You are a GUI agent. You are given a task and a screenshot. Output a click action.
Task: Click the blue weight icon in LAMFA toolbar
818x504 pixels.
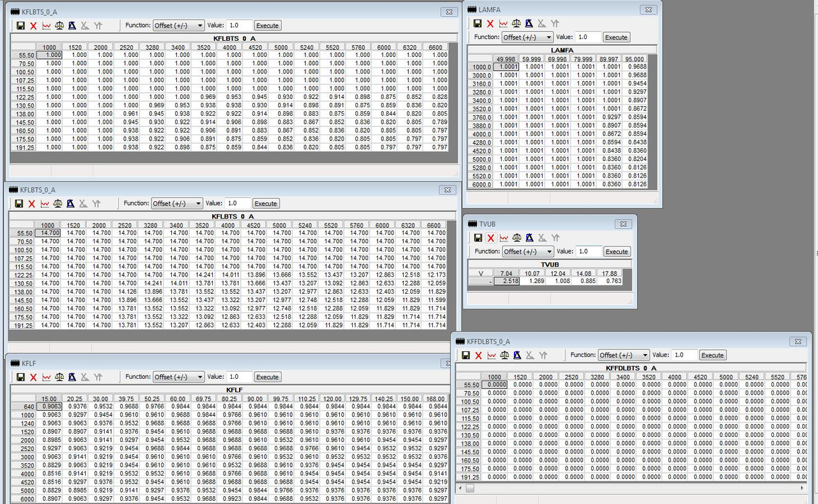pyautogui.click(x=529, y=24)
